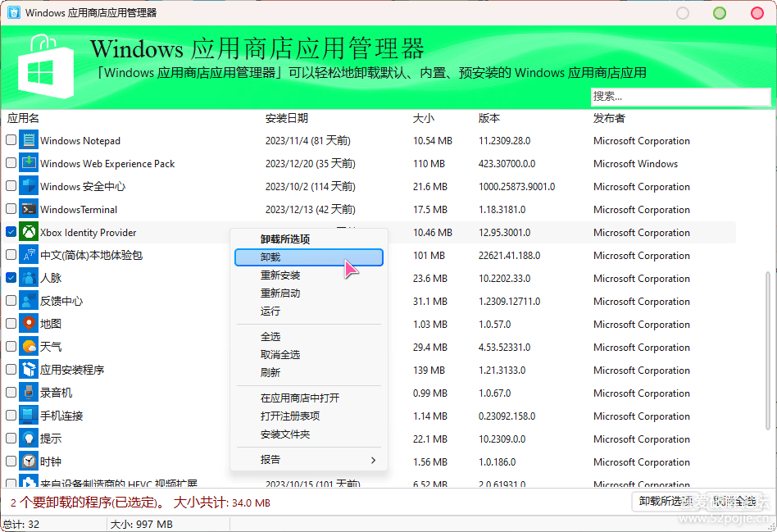This screenshot has width=777, height=532.
Task: Click the 时钟 clock icon
Action: tap(29, 462)
